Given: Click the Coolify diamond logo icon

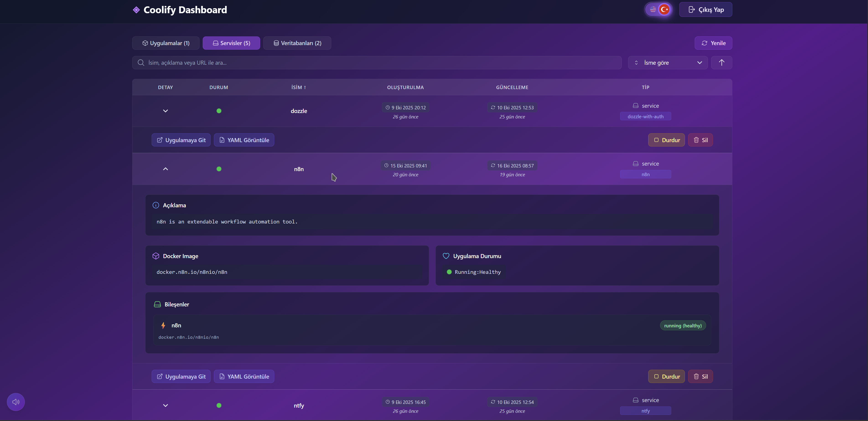Looking at the screenshot, I should pos(136,10).
